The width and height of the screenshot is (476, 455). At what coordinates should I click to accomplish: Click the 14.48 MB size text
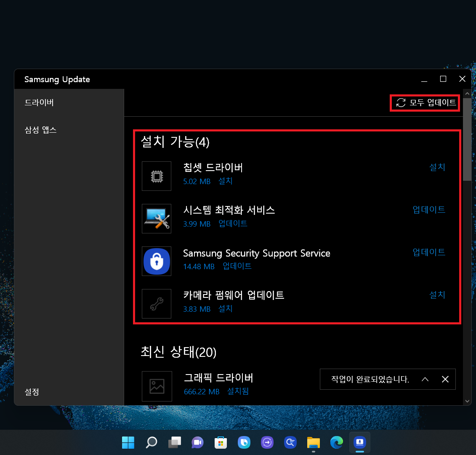pos(199,267)
